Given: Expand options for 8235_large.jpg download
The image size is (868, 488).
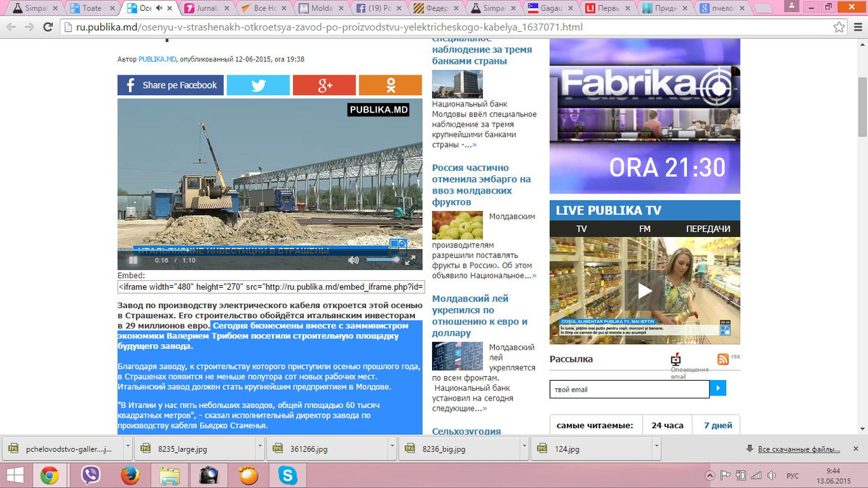Looking at the screenshot, I should (260, 449).
